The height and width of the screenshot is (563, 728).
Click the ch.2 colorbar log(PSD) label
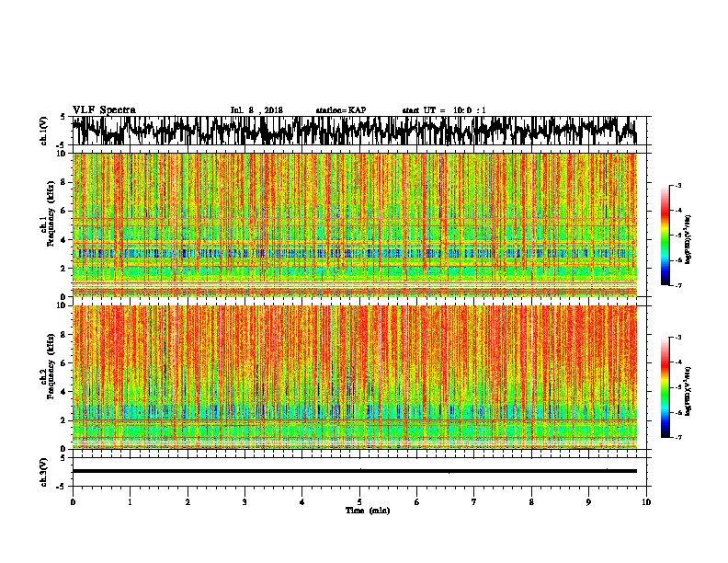[688, 391]
